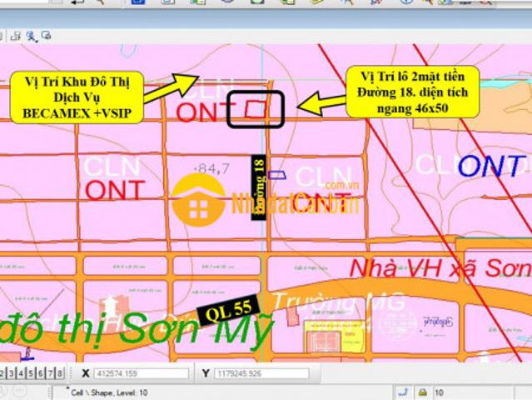Viewport: 532px width, 400px height.
Task: Toggle view 3 button
Action: [12, 373]
